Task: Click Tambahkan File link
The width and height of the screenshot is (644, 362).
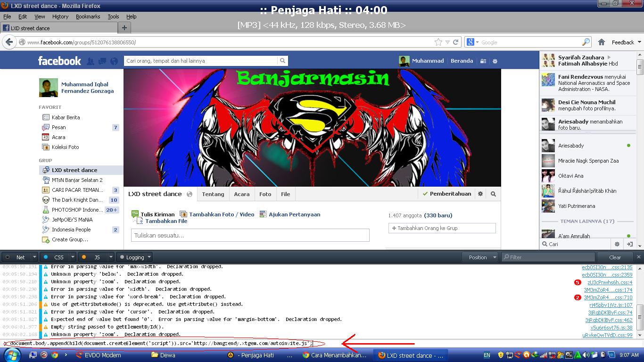Action: point(166,221)
